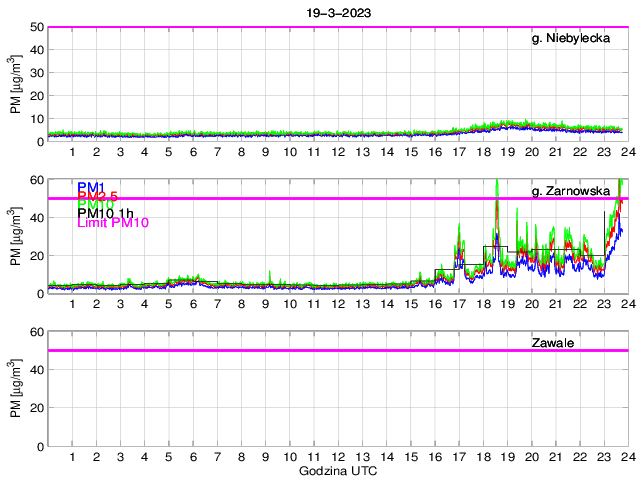
Task: Click the 50 value on top chart Y-axis
Action: pos(36,27)
